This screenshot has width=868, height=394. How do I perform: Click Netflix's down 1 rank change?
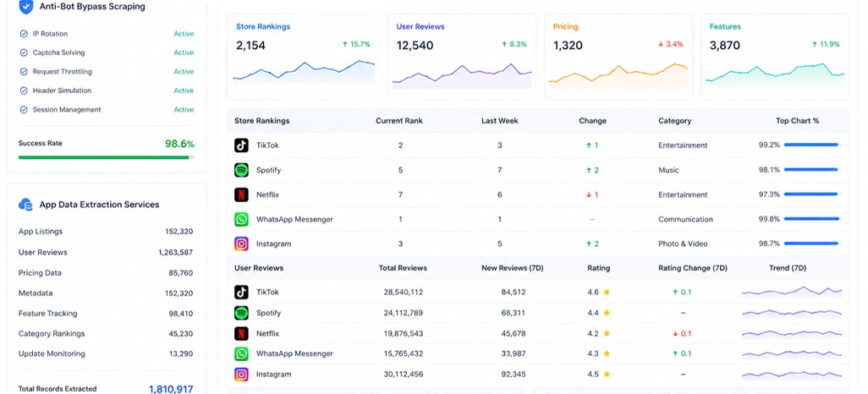[x=592, y=194]
